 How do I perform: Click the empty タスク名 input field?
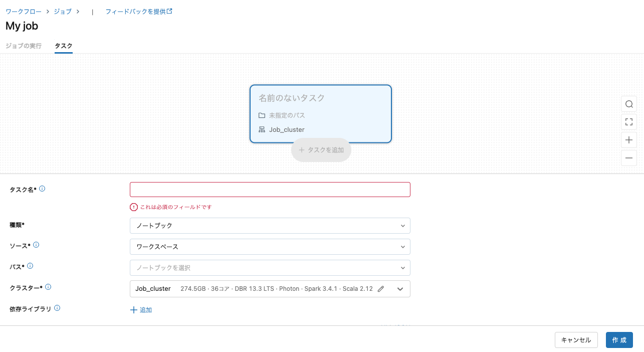[x=270, y=190]
